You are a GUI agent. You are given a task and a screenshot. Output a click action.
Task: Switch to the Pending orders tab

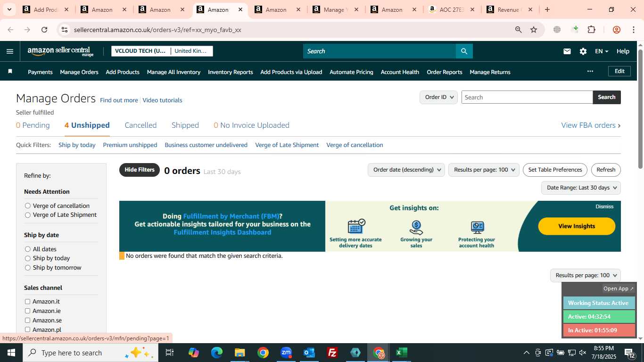(33, 125)
